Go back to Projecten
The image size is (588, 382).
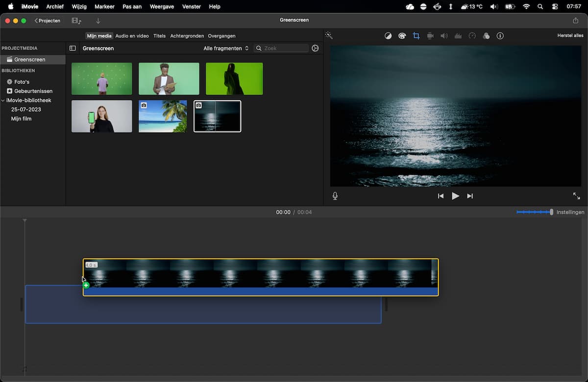48,21
